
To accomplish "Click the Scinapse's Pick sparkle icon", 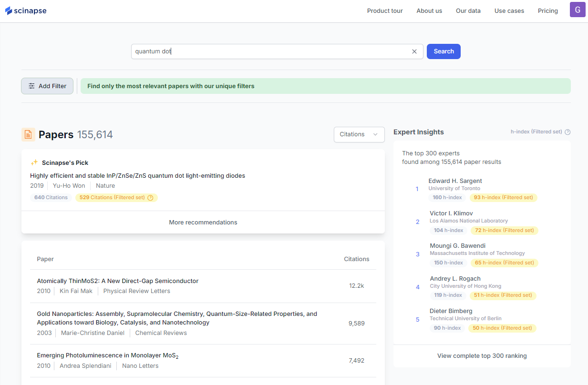I will 34,162.
